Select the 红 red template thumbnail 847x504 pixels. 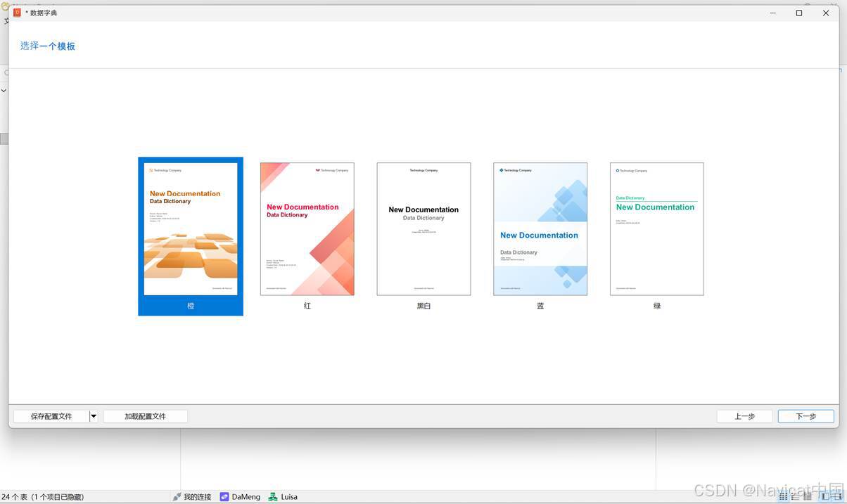click(x=307, y=229)
